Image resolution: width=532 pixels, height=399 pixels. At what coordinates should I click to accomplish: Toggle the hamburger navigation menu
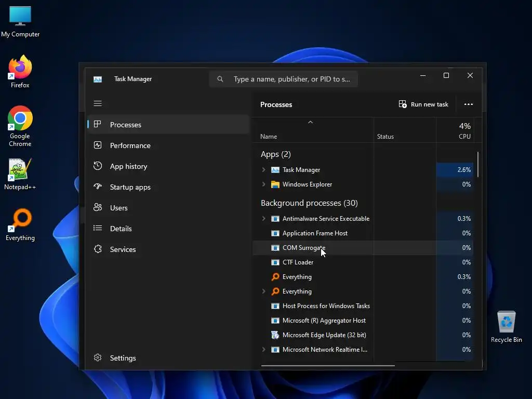98,103
